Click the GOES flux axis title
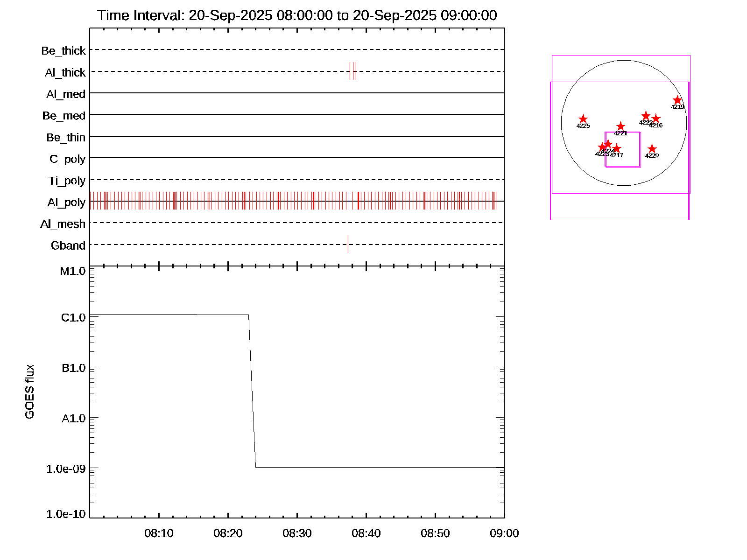747x560 pixels. pos(29,392)
